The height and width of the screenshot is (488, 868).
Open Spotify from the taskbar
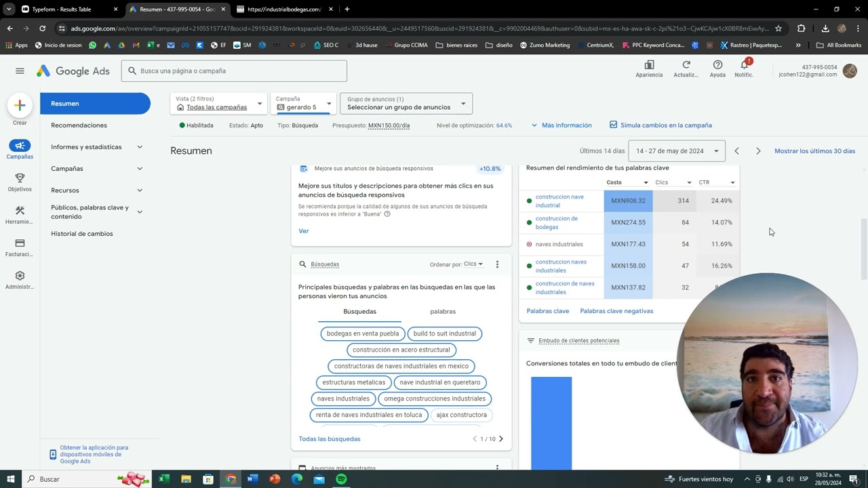click(341, 479)
